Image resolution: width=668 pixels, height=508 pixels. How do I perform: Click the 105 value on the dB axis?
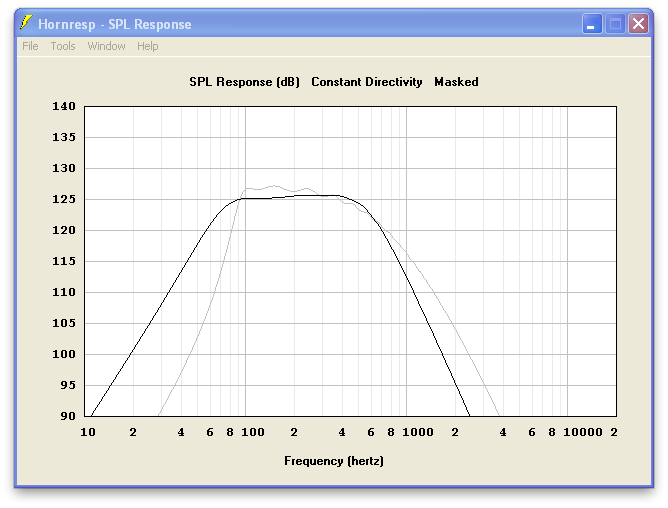point(64,323)
